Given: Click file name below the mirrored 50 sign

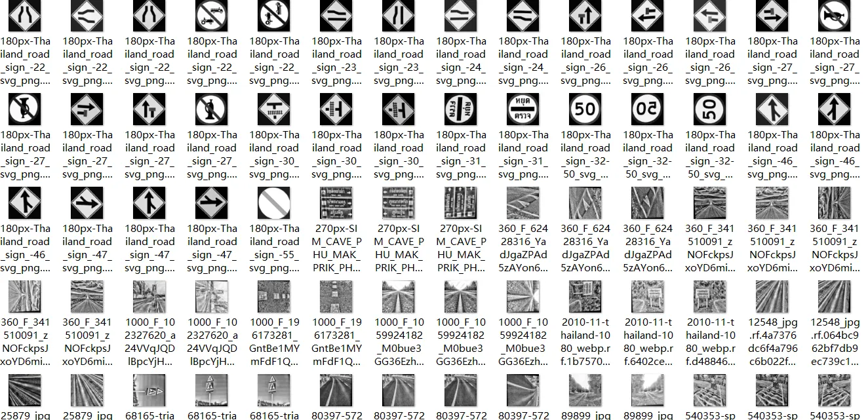Looking at the screenshot, I should pos(648,155).
